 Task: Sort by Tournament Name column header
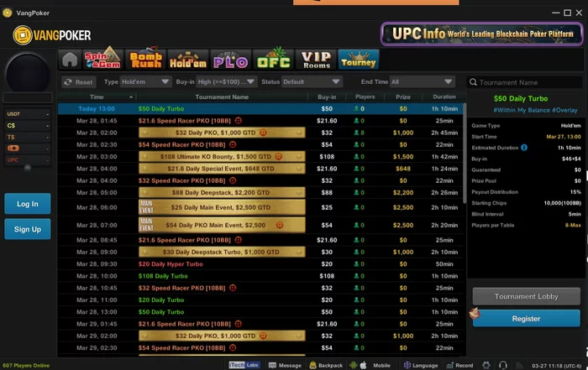pos(222,97)
